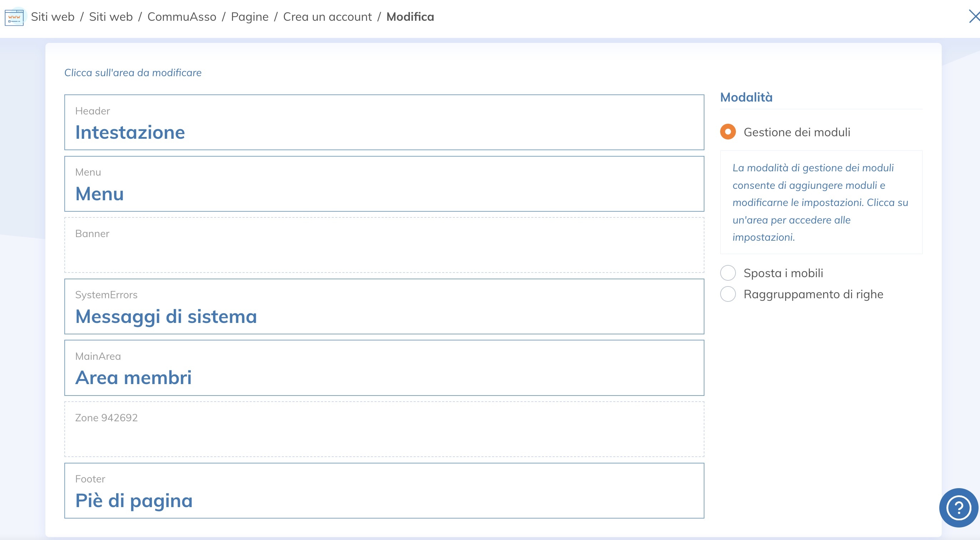Open the help question mark button

coord(958,507)
